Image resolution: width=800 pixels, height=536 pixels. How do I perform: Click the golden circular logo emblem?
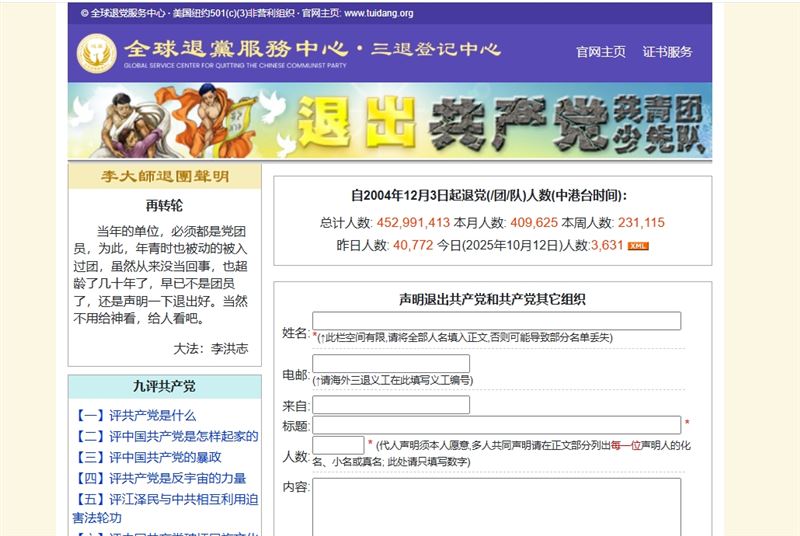97,53
